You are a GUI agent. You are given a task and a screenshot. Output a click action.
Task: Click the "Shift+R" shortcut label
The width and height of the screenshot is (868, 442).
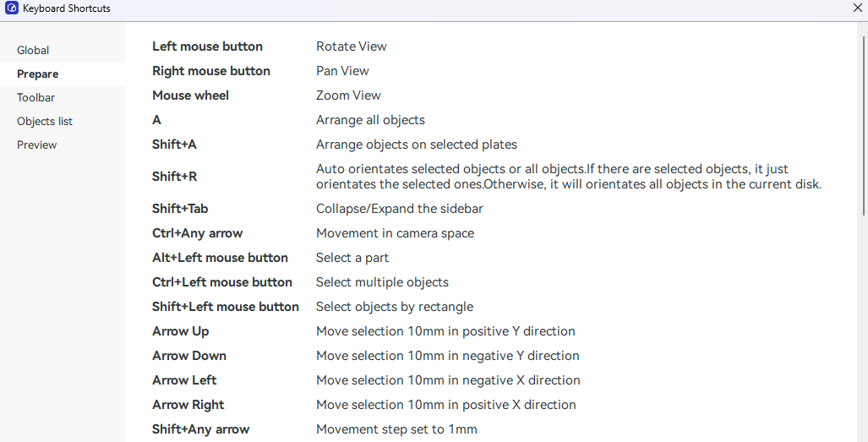pyautogui.click(x=174, y=177)
